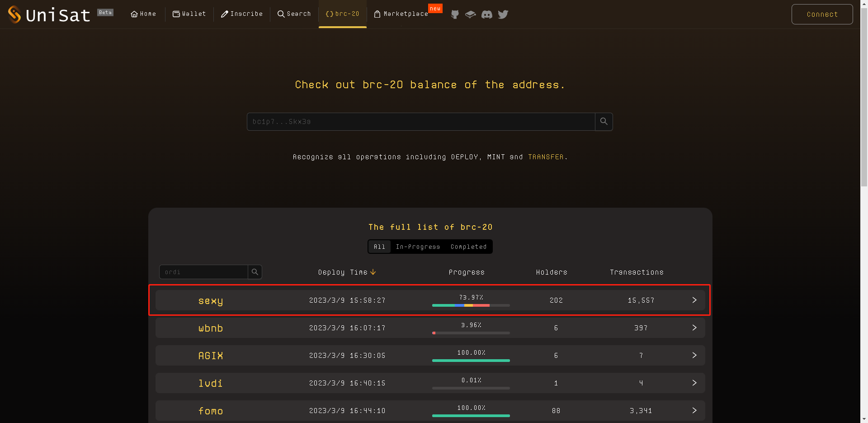Select the All filter tab

[380, 247]
